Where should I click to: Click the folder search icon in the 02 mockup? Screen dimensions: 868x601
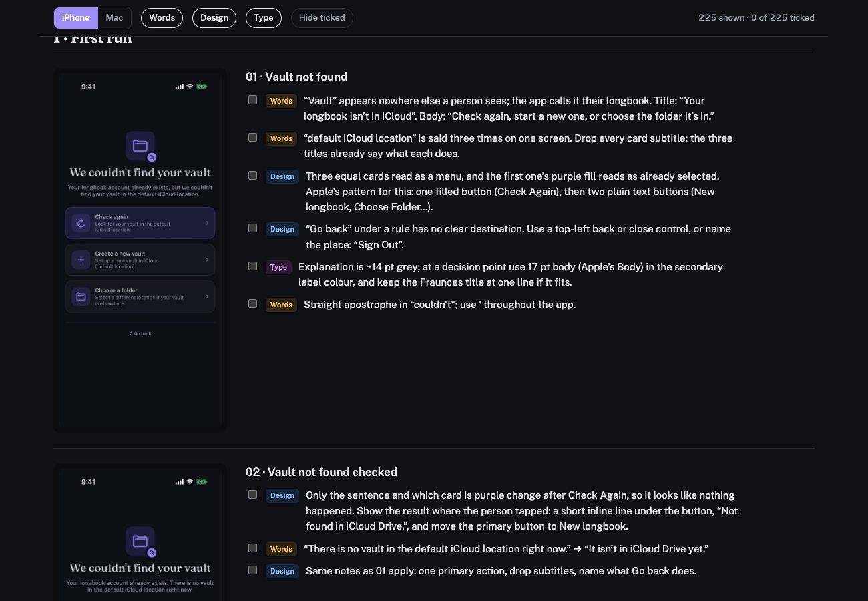click(140, 542)
